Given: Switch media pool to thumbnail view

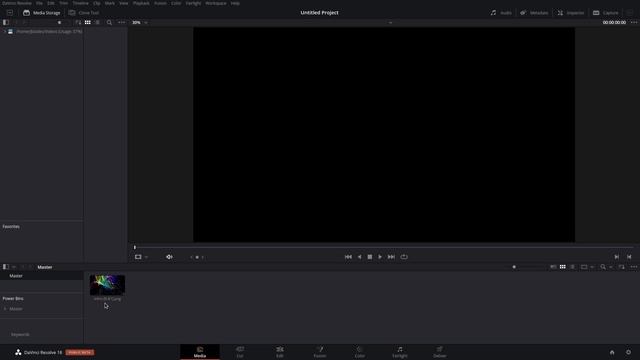Looking at the screenshot, I should click(x=563, y=267).
